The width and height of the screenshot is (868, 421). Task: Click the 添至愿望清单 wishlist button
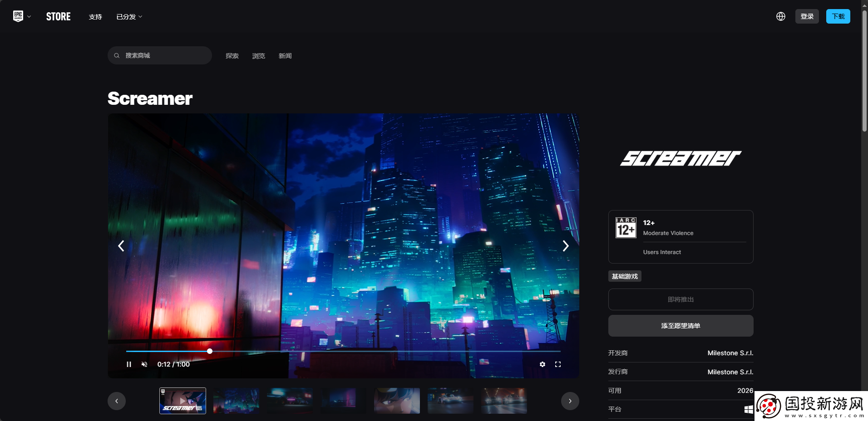tap(681, 326)
